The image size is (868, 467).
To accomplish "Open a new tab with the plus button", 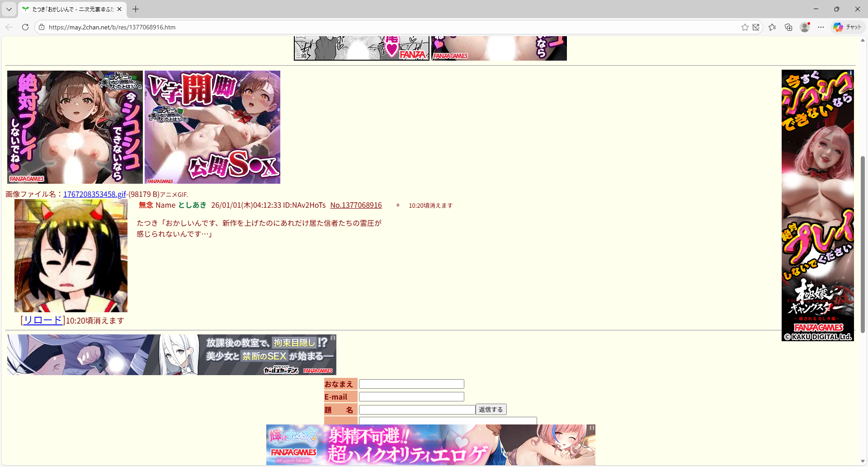I will tap(136, 9).
